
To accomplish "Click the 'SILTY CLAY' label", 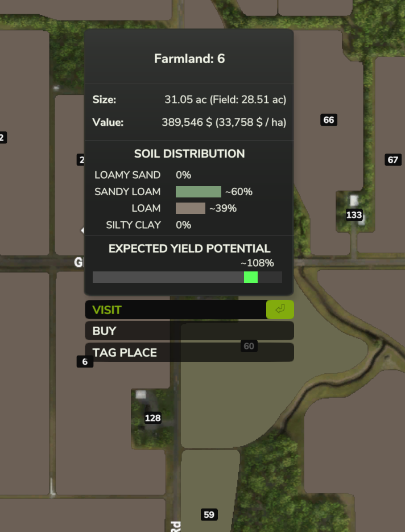I will click(133, 225).
